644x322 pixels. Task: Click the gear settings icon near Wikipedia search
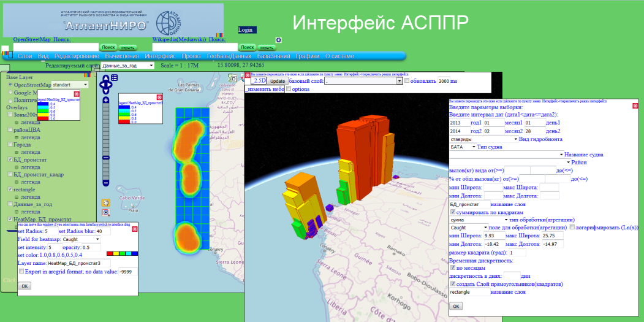tap(279, 40)
